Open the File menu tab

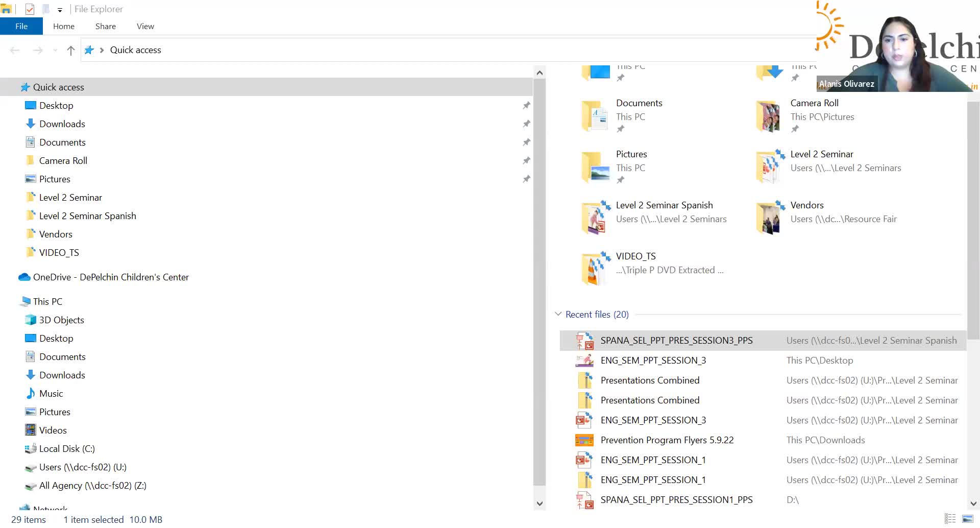coord(21,26)
